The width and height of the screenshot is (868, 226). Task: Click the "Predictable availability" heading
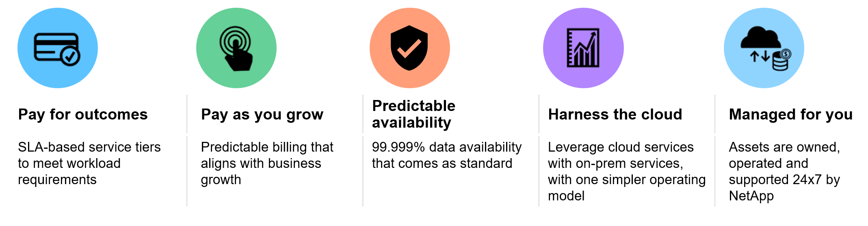(x=413, y=114)
